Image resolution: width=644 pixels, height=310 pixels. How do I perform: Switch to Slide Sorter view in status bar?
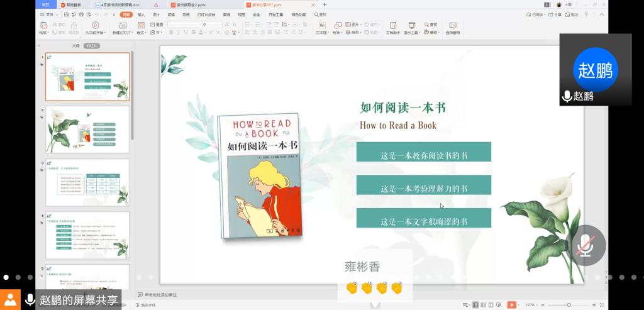coord(484,305)
